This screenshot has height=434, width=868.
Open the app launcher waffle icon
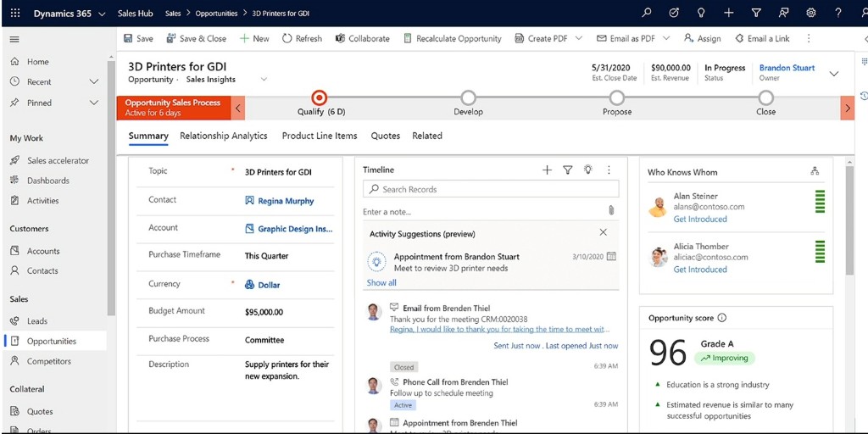(x=15, y=14)
